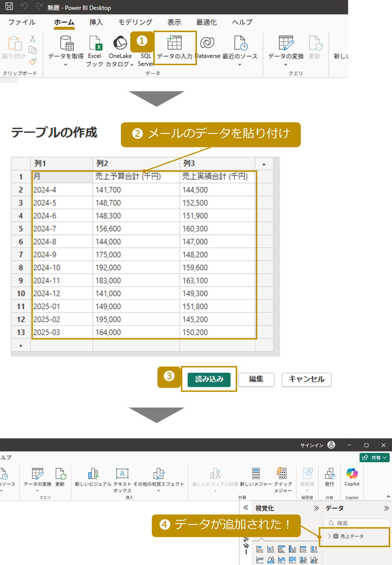
Task: Open the Excel ブック import icon
Action: click(x=95, y=43)
